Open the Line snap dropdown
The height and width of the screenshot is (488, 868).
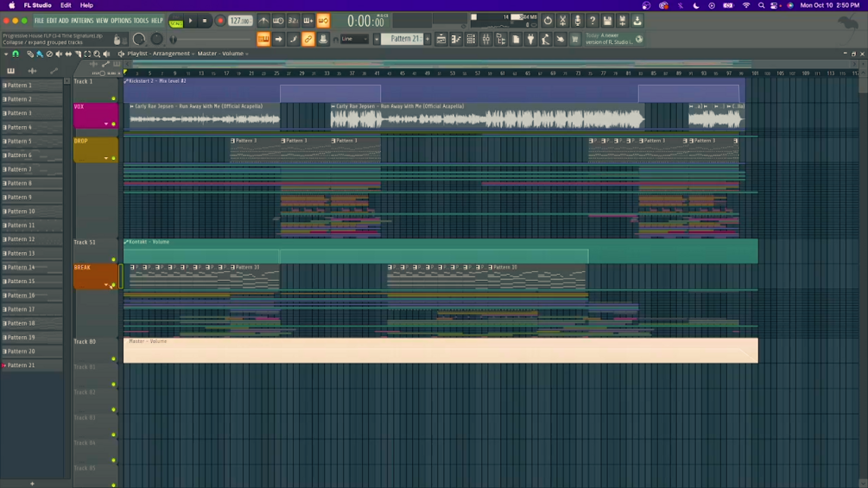[354, 39]
